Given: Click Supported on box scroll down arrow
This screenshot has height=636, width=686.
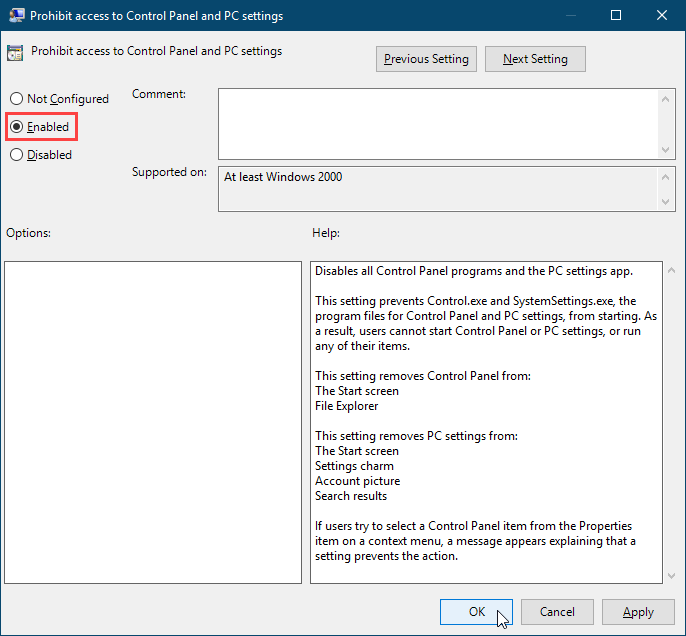Looking at the screenshot, I should (665, 202).
